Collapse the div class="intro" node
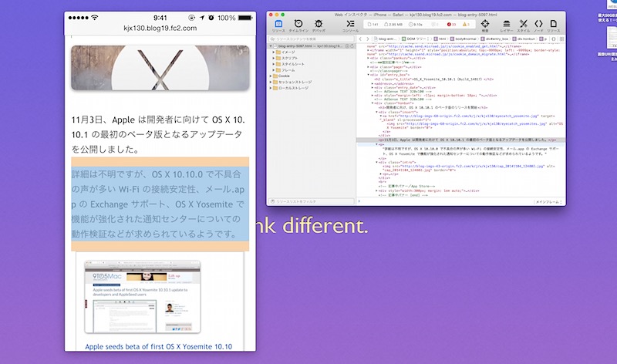 point(376,162)
